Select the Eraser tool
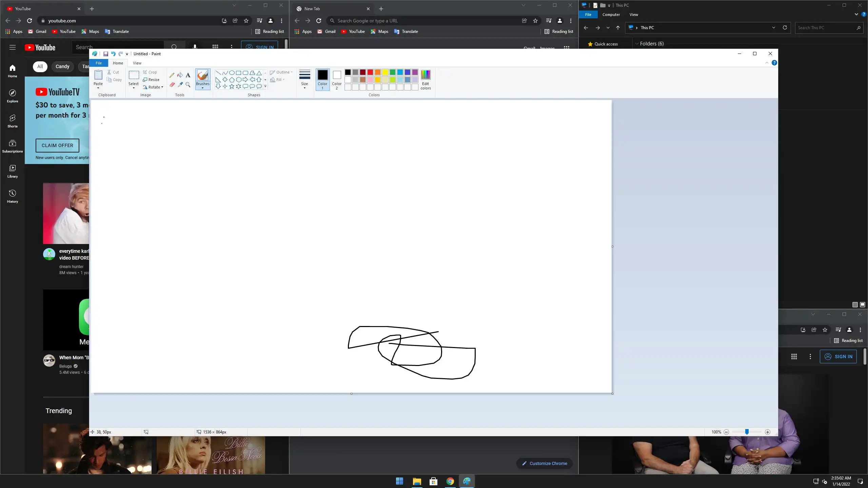 pyautogui.click(x=172, y=85)
